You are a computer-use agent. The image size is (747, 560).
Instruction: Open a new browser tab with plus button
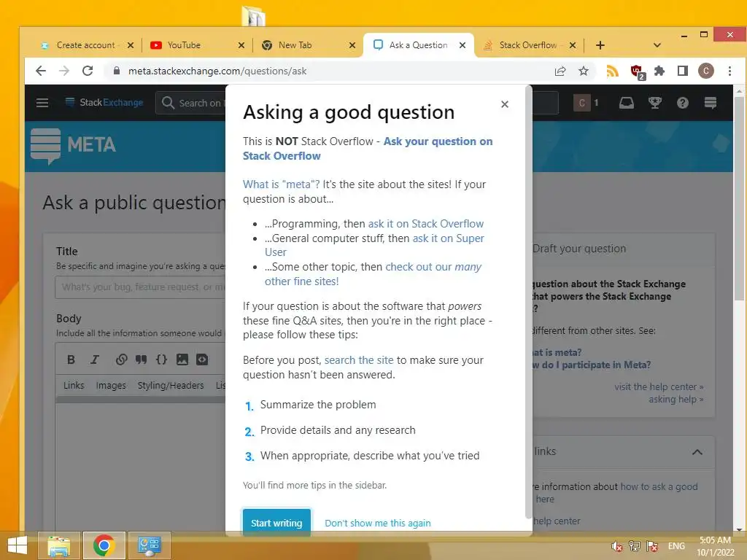click(600, 45)
